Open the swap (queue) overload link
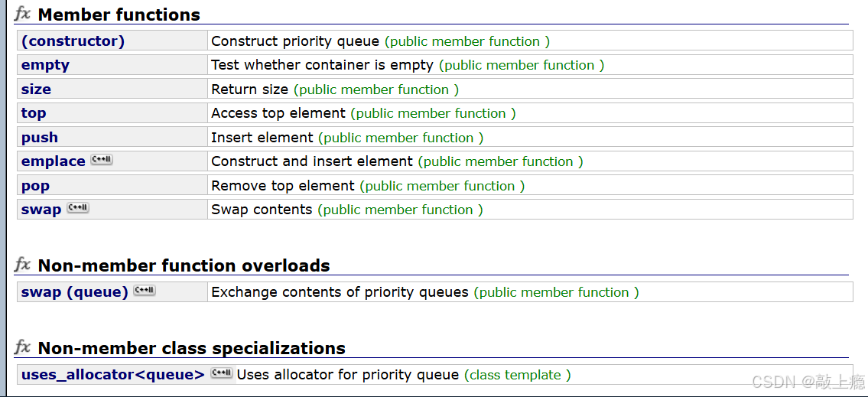Image resolution: width=868 pixels, height=397 pixels. click(x=75, y=291)
